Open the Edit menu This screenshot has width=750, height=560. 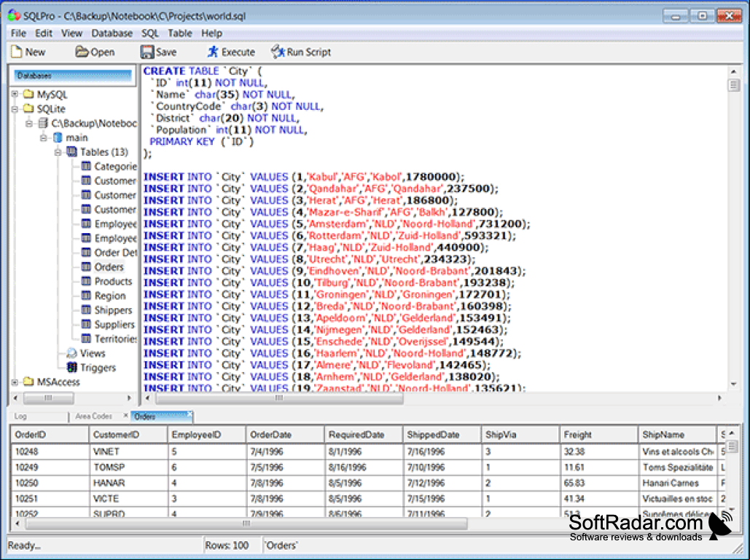click(x=44, y=33)
